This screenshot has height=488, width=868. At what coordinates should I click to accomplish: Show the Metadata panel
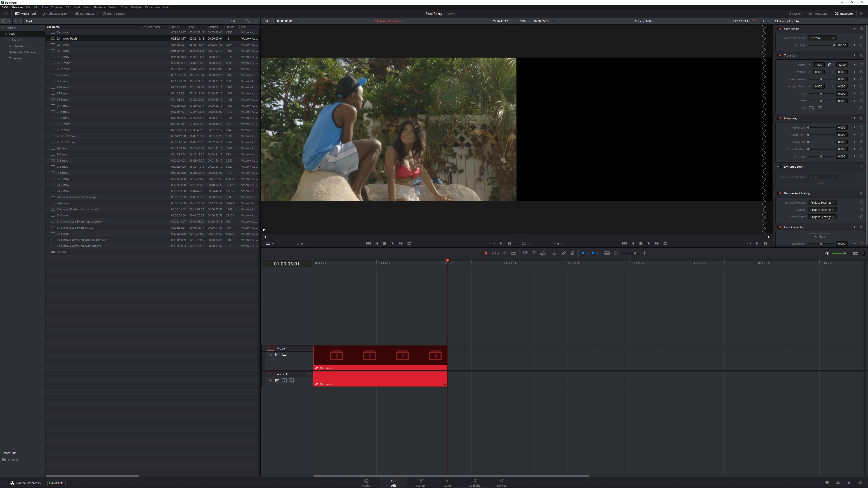click(x=818, y=14)
